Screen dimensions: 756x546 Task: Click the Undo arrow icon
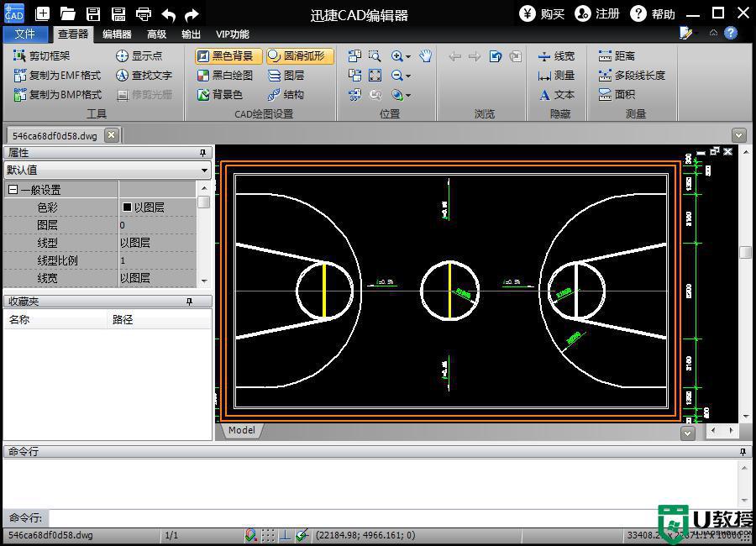pyautogui.click(x=169, y=13)
